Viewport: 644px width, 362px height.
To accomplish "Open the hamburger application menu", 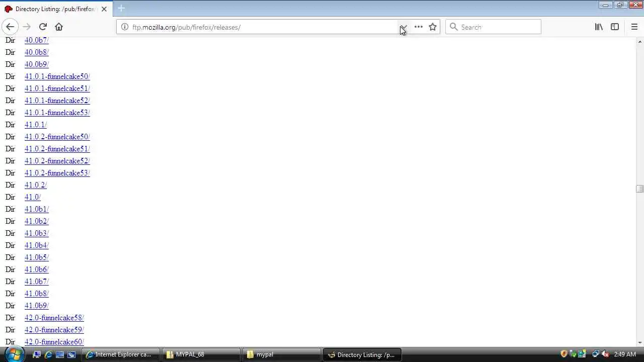I will pyautogui.click(x=634, y=27).
